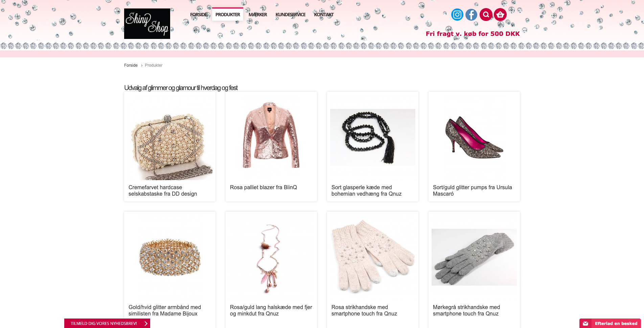
Task: Open the Instagram icon link
Action: 457,15
